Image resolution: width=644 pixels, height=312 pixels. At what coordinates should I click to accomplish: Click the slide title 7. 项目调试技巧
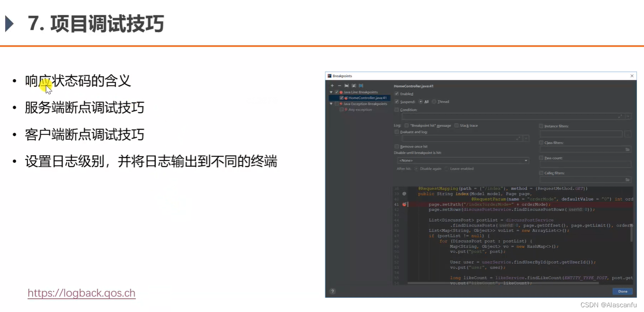(x=96, y=24)
